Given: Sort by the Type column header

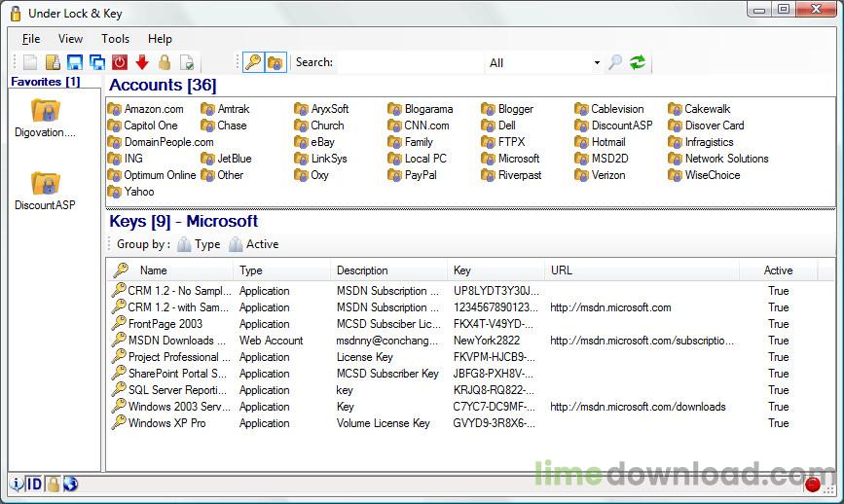Looking at the screenshot, I should (x=281, y=270).
